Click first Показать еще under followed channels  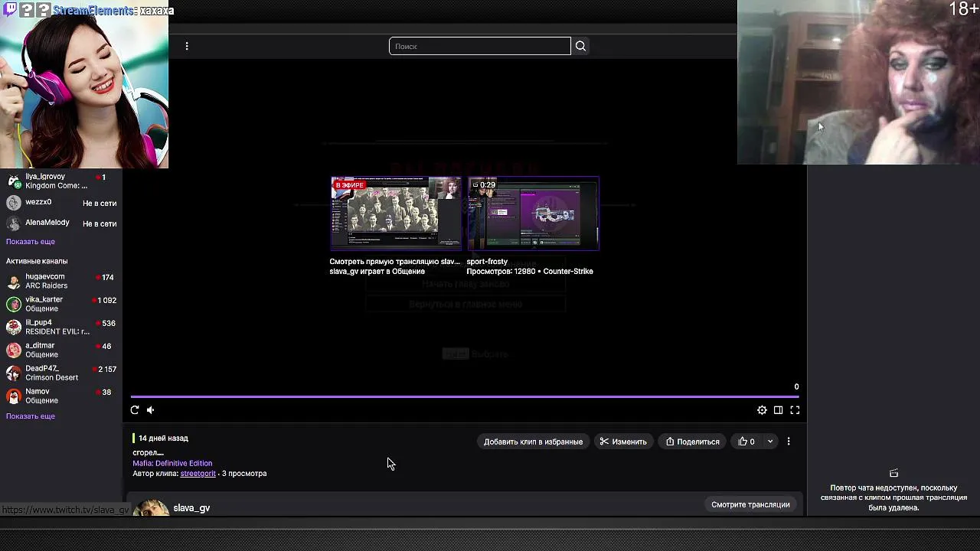coord(31,242)
